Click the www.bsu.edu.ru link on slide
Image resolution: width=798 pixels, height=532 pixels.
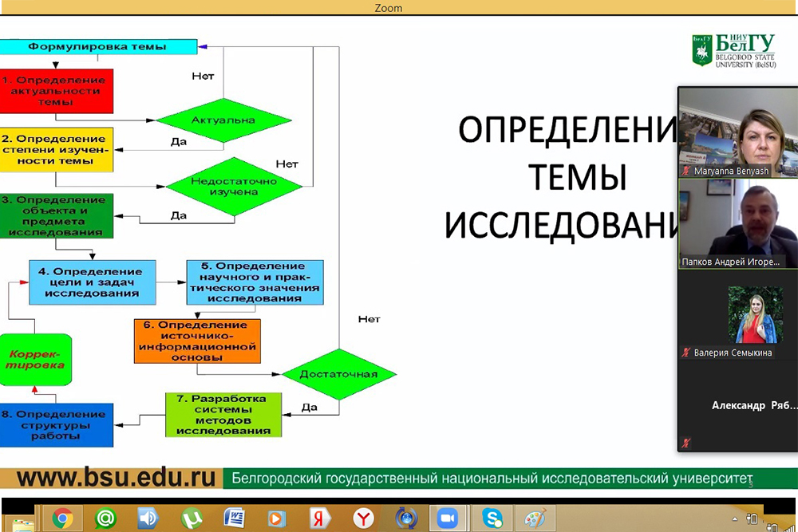pyautogui.click(x=117, y=479)
